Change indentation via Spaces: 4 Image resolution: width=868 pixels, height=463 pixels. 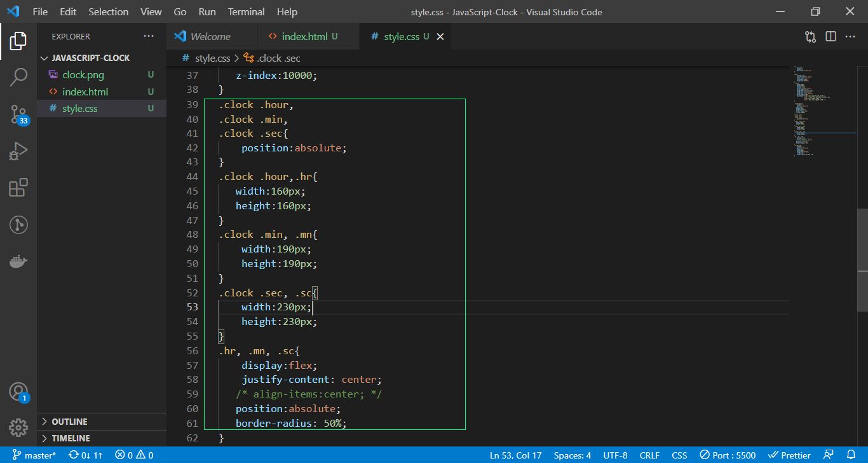point(572,455)
